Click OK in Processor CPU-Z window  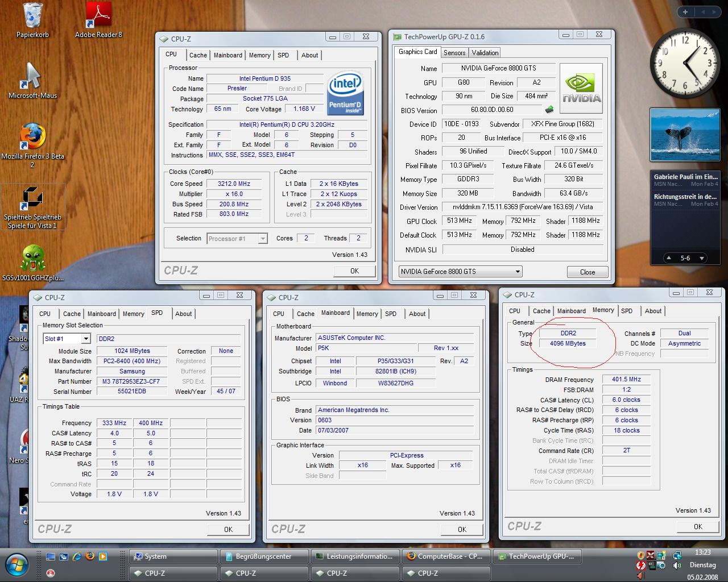pyautogui.click(x=355, y=271)
